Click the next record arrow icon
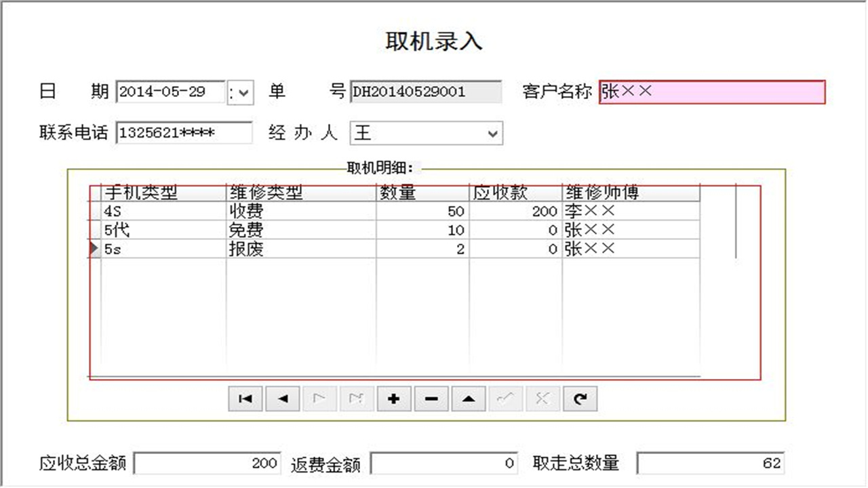Viewport: 868px width, 488px height. [319, 399]
